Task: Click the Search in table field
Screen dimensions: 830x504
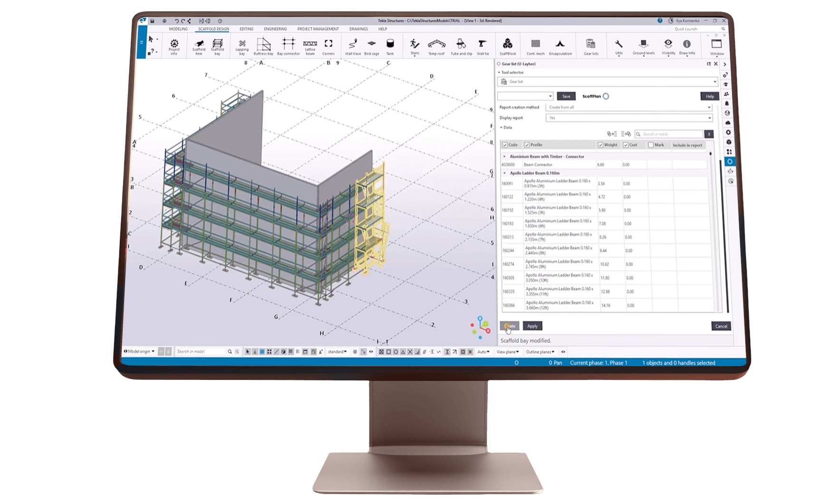Action: [x=670, y=134]
